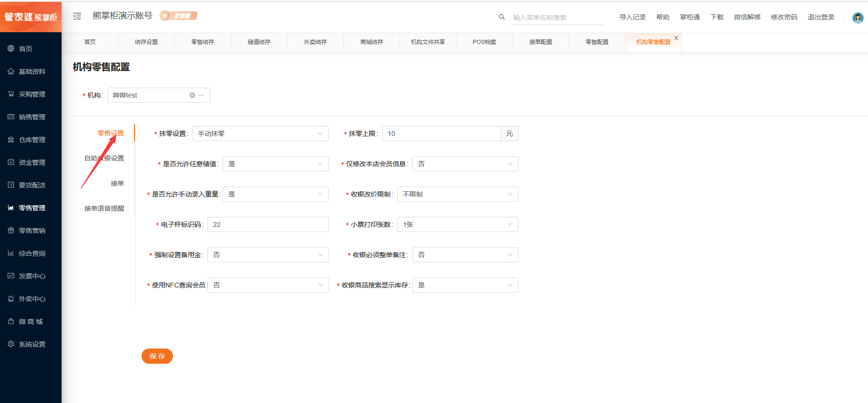Viewport: 868px width, 403px height.
Task: Switch to the 商城结存 tab
Action: pyautogui.click(x=372, y=42)
